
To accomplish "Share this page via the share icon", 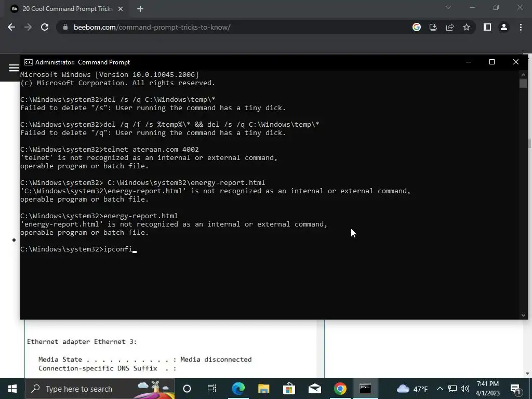I will click(x=450, y=27).
